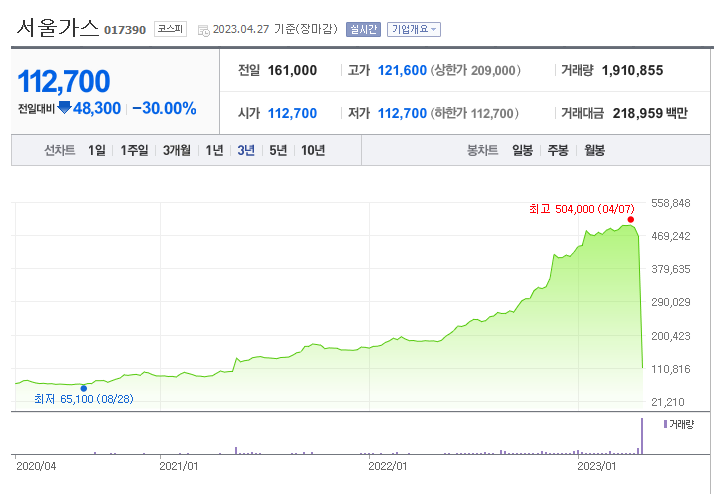Click the 실시간 button
This screenshot has width=714, height=494.
(363, 30)
